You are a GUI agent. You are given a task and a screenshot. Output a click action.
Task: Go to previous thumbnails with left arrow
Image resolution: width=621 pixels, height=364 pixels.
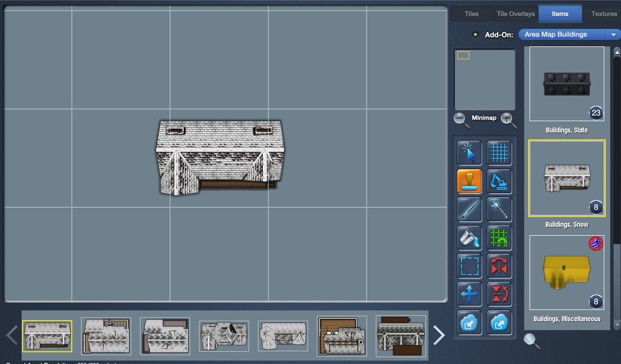(x=12, y=335)
